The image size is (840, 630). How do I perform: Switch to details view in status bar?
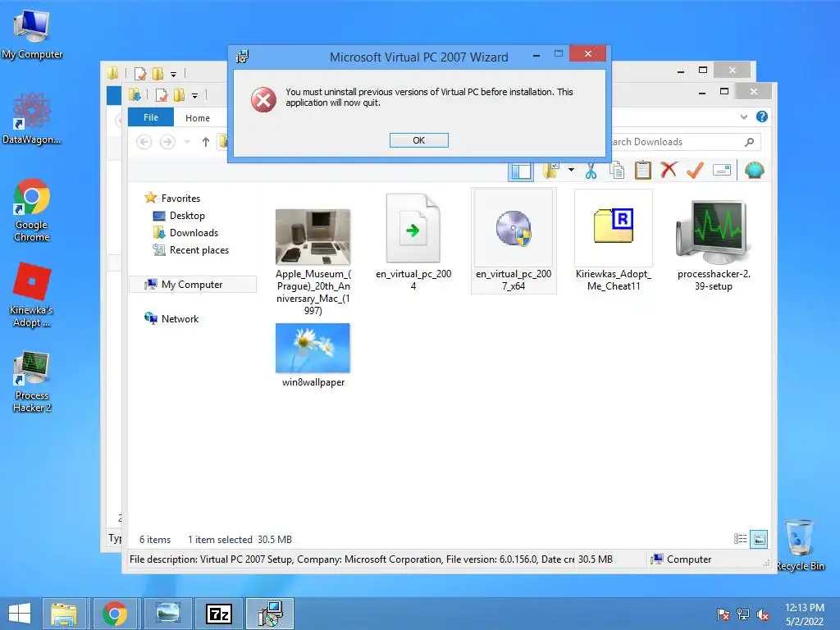tap(740, 539)
